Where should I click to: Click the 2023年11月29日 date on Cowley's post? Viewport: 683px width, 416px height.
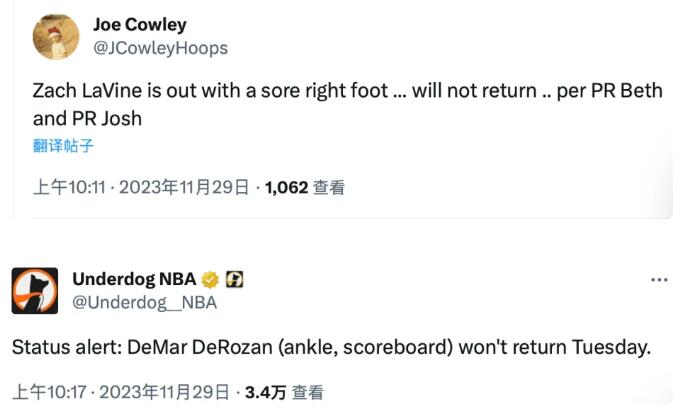[x=184, y=187]
